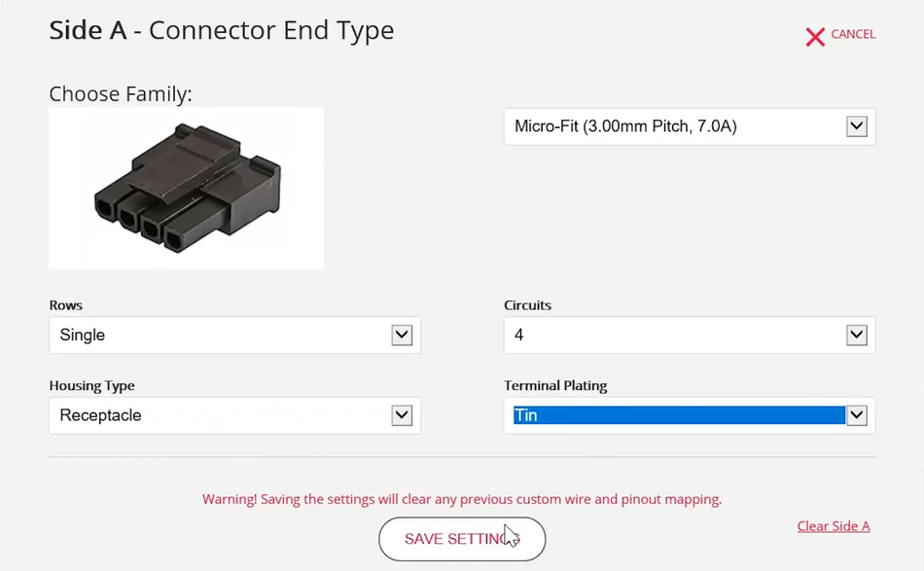Click the Side A heading
Viewport: 924px width, 571px height.
[x=87, y=30]
